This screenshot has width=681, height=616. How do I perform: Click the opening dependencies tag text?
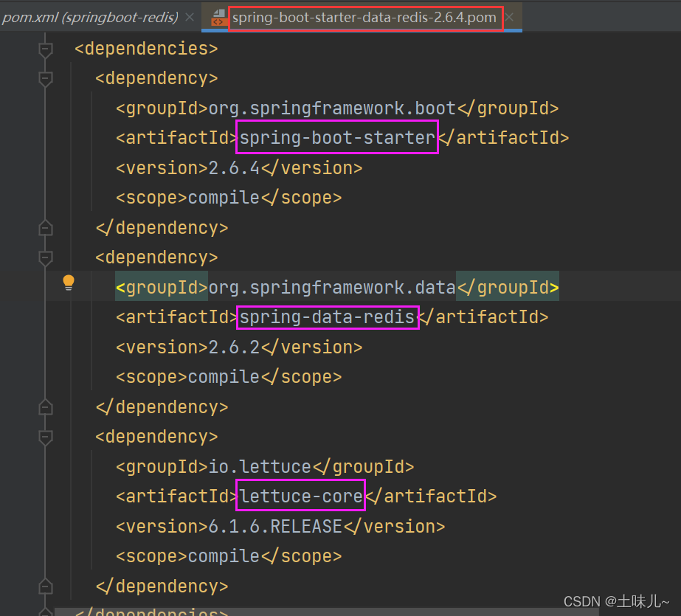(x=146, y=49)
